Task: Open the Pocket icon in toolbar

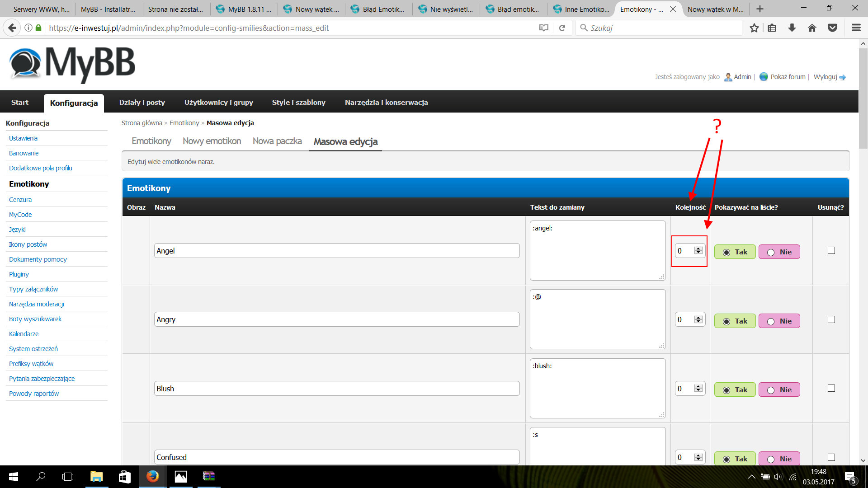Action: [x=832, y=28]
